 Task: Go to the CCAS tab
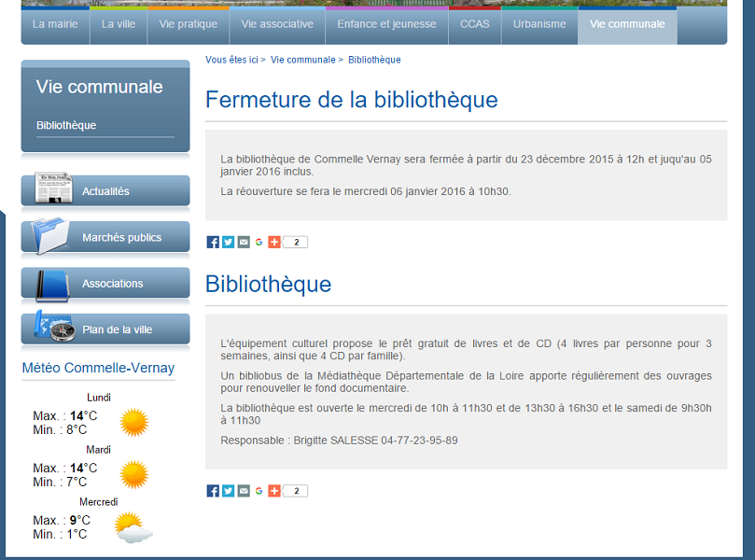point(475,24)
